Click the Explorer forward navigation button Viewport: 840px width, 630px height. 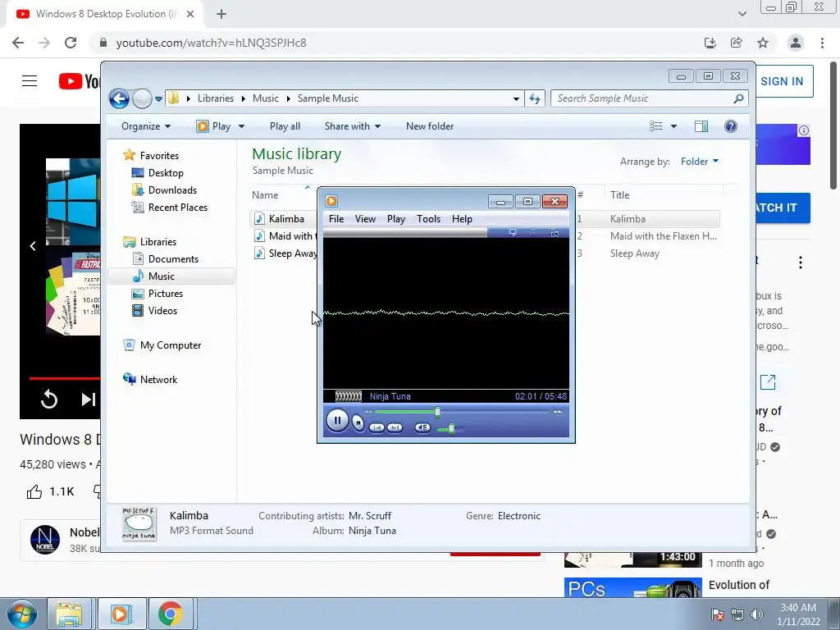coord(142,98)
